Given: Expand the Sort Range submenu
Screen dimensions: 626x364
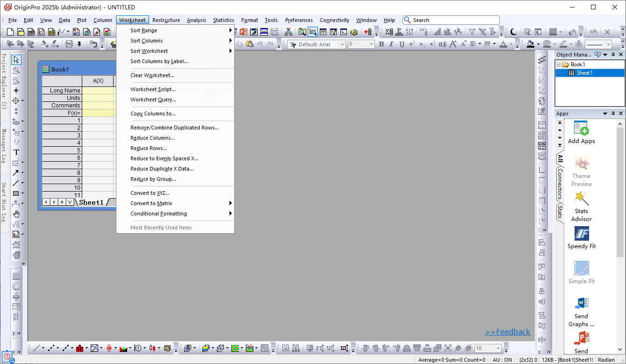Looking at the screenshot, I should 175,30.
